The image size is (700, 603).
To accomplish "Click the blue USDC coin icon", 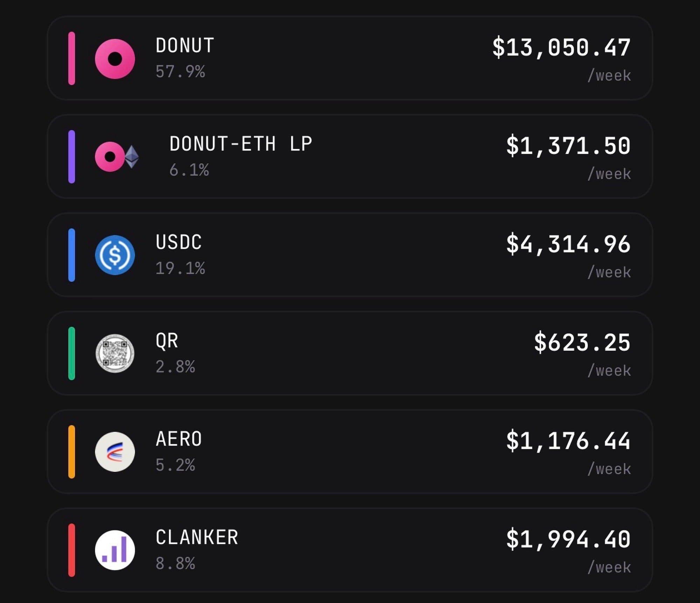I will (115, 255).
